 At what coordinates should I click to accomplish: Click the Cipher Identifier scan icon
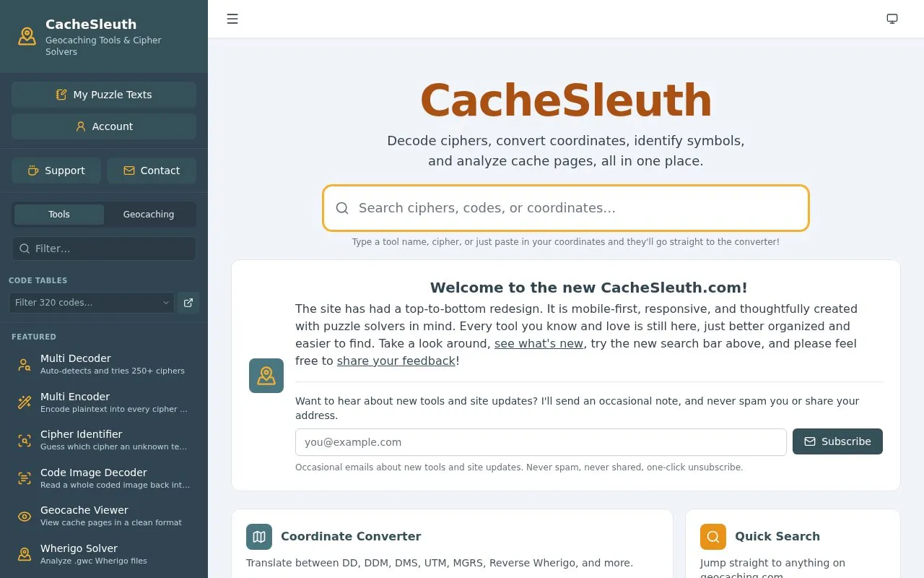[x=25, y=441]
